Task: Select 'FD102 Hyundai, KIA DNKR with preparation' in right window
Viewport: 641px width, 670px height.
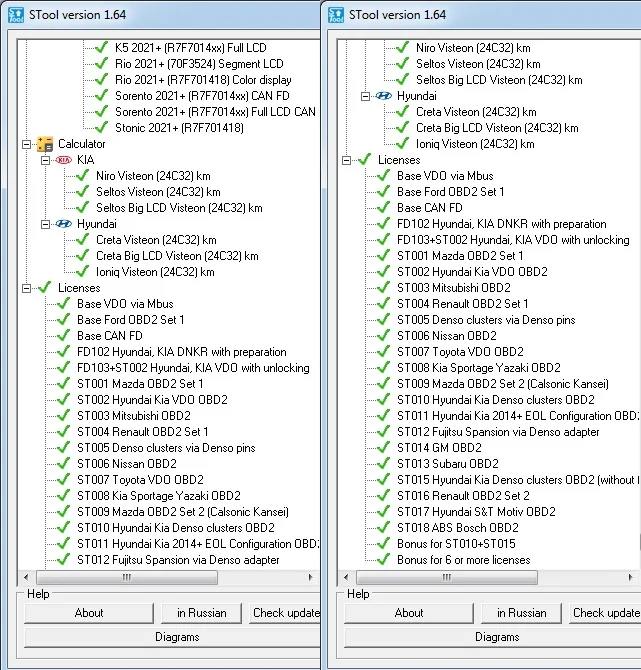Action: pos(502,223)
